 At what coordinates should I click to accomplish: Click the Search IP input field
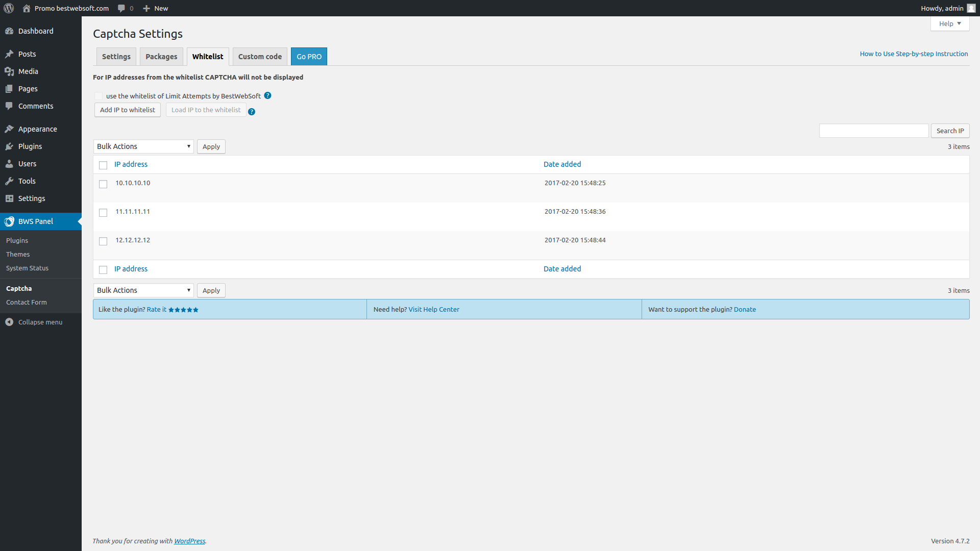[873, 131]
